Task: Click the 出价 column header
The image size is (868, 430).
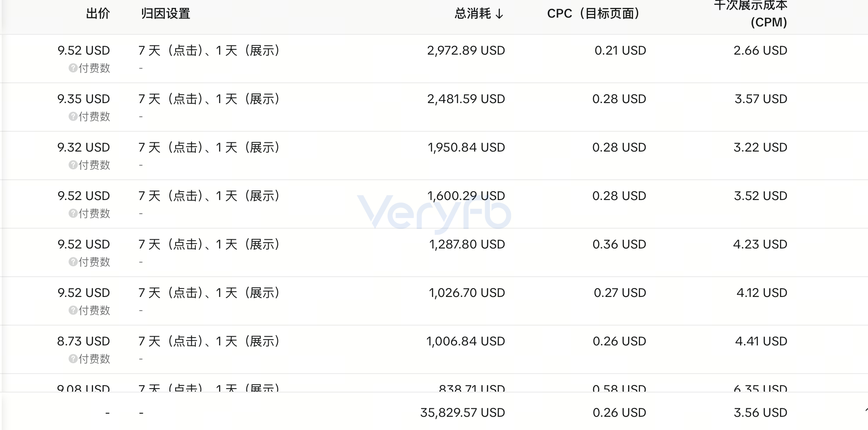Action: coord(98,14)
